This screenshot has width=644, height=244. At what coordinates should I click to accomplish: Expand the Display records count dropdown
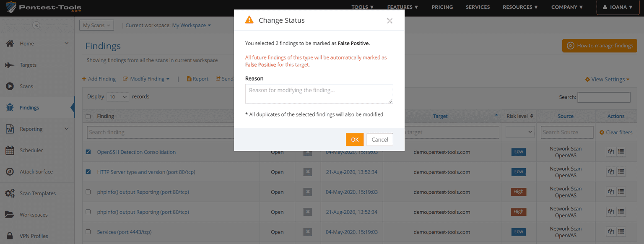tap(118, 97)
